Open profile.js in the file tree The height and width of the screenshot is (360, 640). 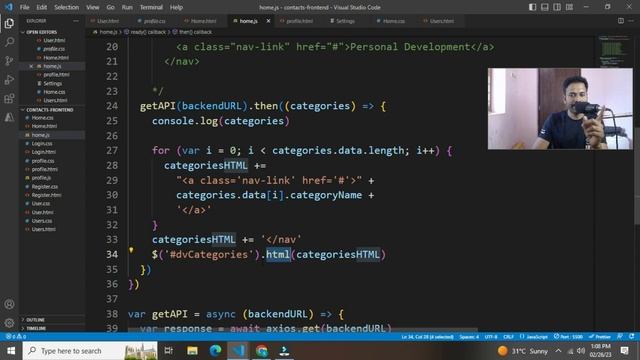pyautogui.click(x=41, y=178)
